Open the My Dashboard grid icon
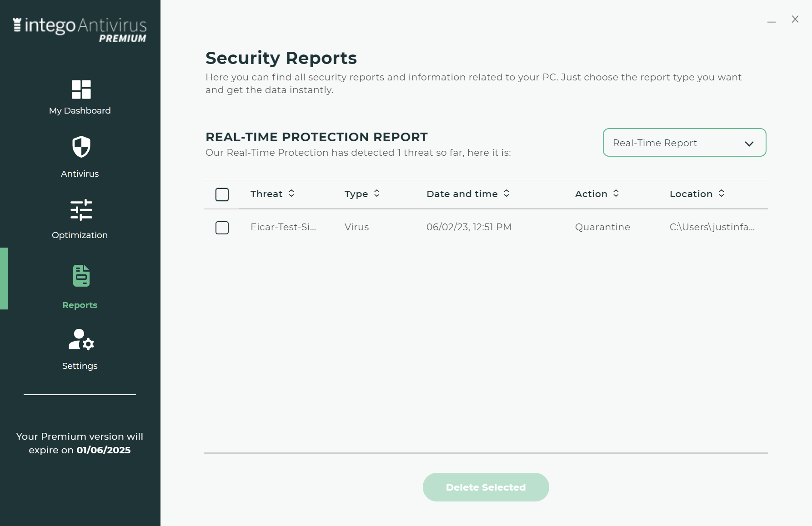The height and width of the screenshot is (526, 812). click(x=81, y=89)
